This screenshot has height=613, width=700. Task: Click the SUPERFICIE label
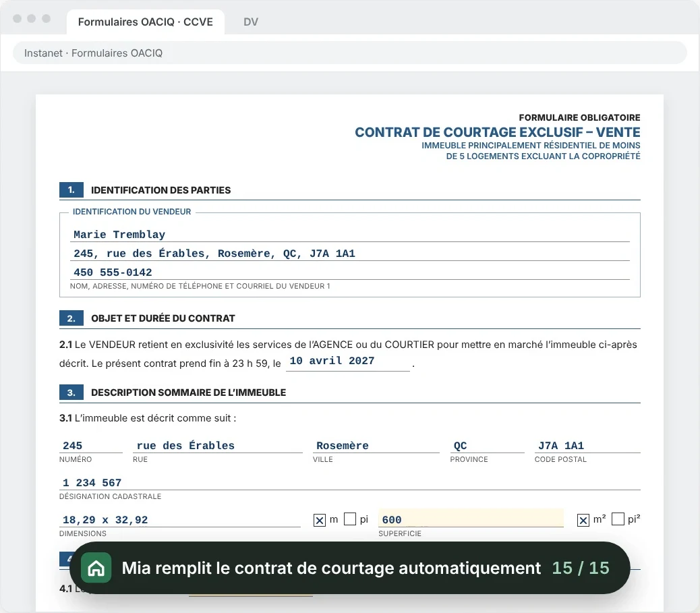coord(399,533)
